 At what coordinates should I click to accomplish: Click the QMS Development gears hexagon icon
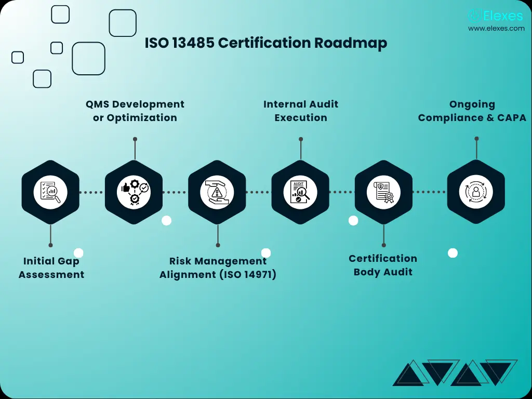tap(134, 192)
